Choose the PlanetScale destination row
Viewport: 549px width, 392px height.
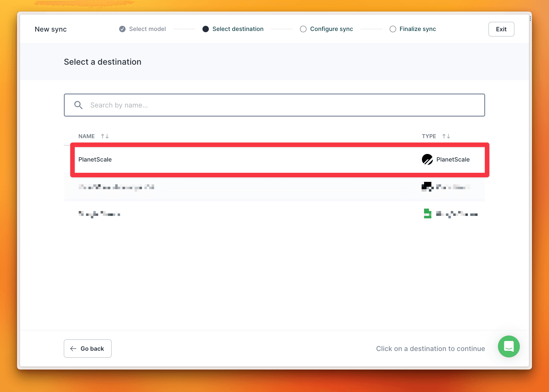[x=280, y=160]
